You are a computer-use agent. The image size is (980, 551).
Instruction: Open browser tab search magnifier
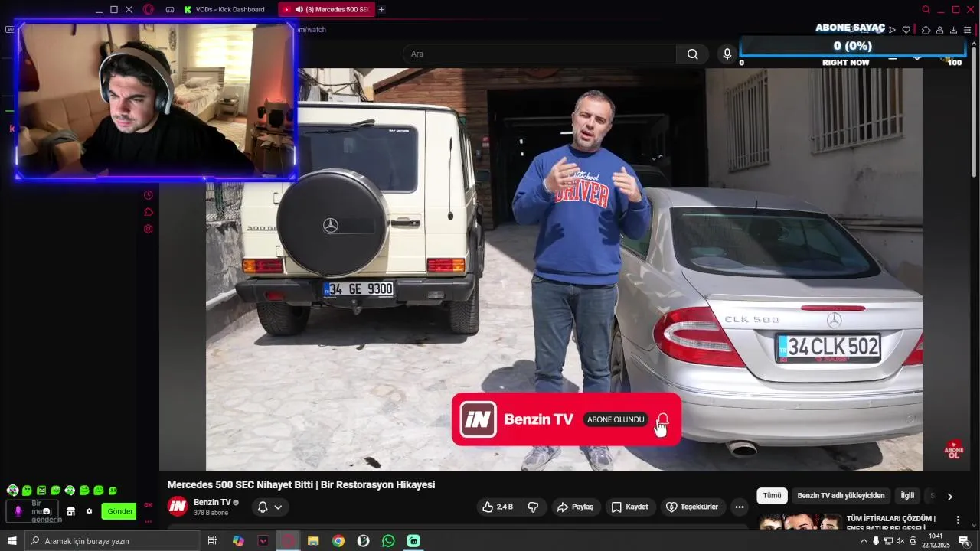[x=926, y=9]
